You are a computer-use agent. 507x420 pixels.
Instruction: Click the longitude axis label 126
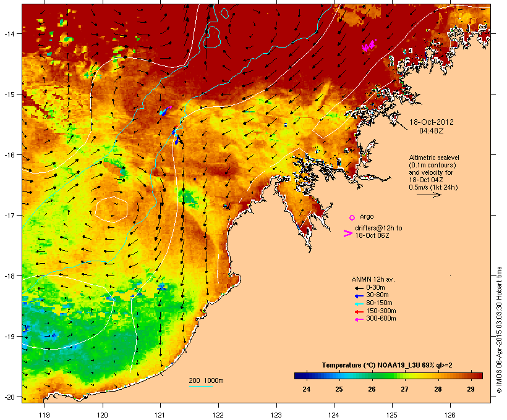[450, 415]
